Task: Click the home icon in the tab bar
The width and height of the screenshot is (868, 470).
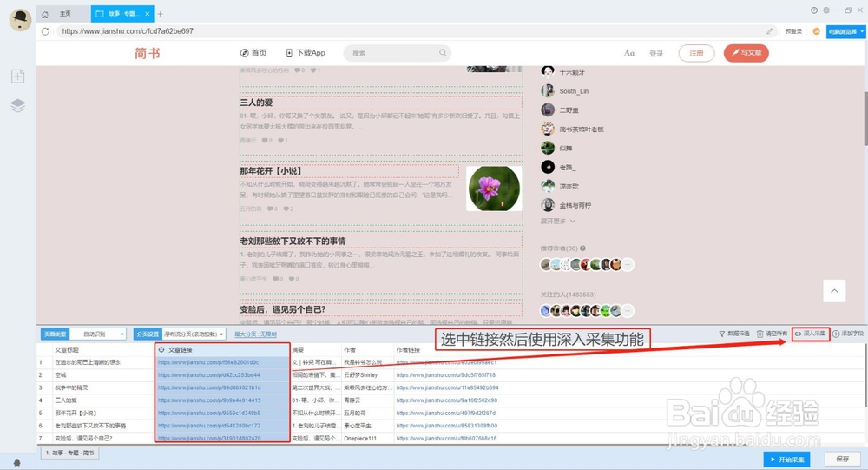Action: [x=45, y=14]
